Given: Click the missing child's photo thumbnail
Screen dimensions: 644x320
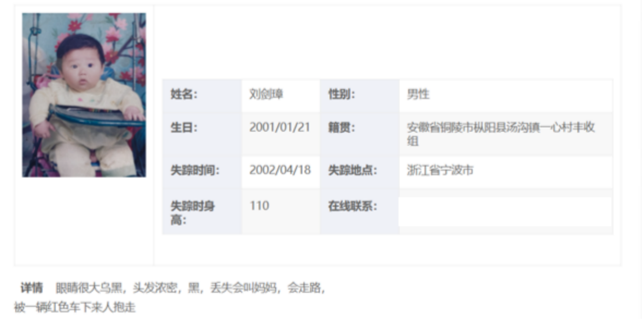Looking at the screenshot, I should (84, 95).
